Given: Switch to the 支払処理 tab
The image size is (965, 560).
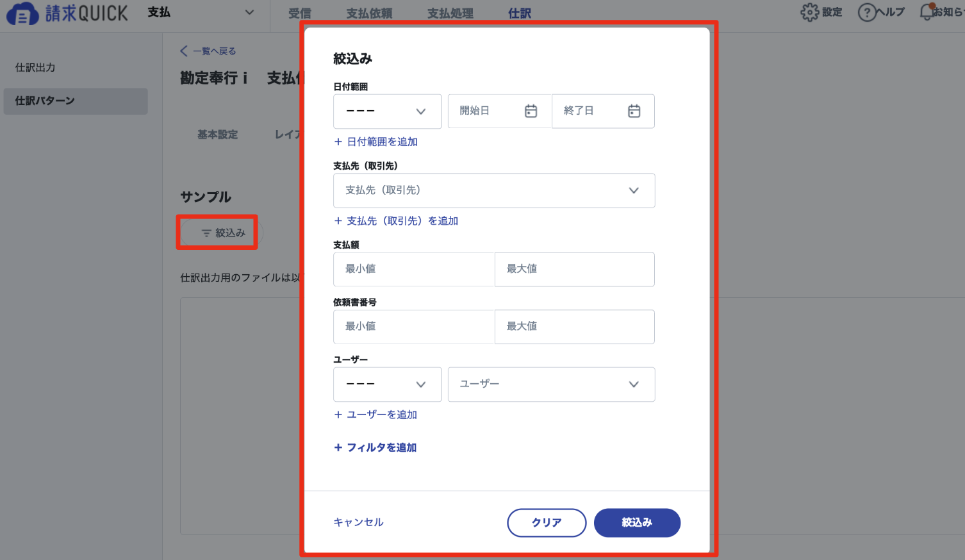Looking at the screenshot, I should pyautogui.click(x=450, y=13).
